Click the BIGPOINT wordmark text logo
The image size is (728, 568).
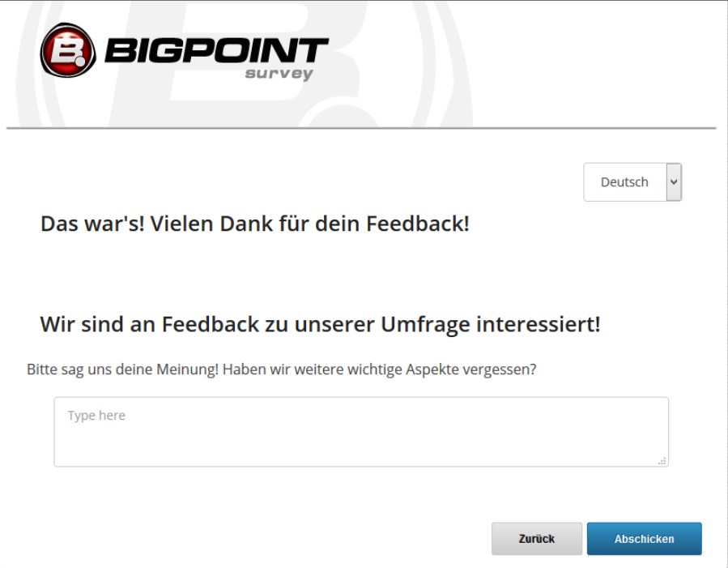pos(216,50)
